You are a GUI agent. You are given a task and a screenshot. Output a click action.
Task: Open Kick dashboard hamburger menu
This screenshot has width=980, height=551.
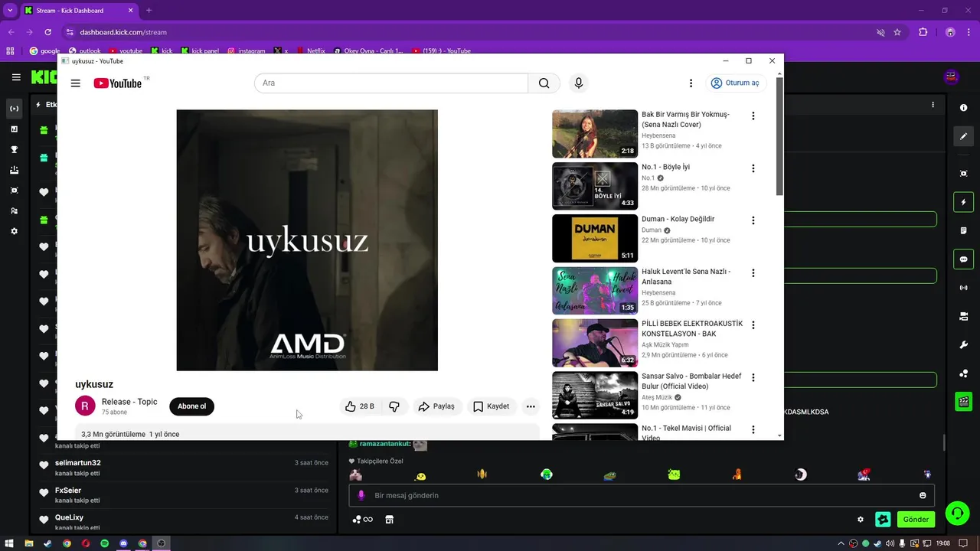point(16,77)
